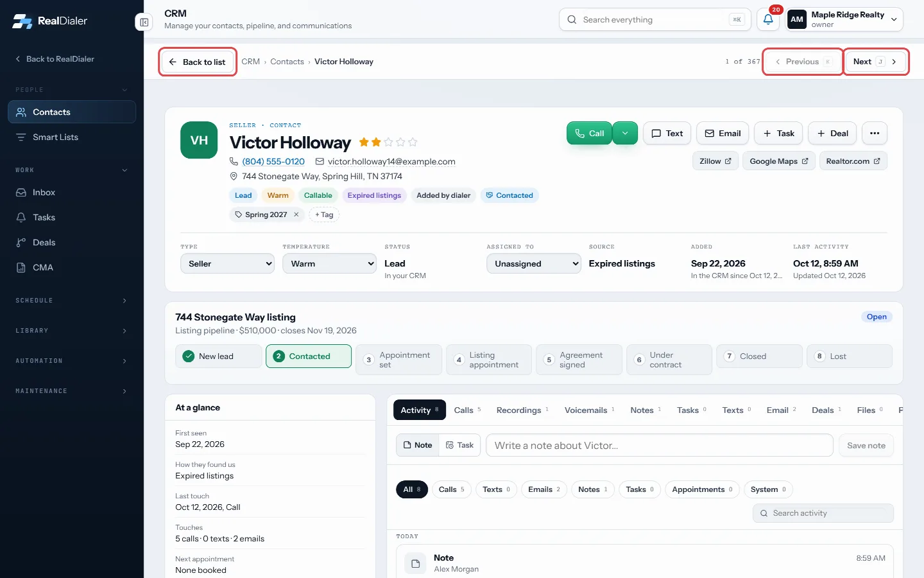Collapse the sidebar panel icon
The width and height of the screenshot is (924, 578).
pyautogui.click(x=144, y=22)
